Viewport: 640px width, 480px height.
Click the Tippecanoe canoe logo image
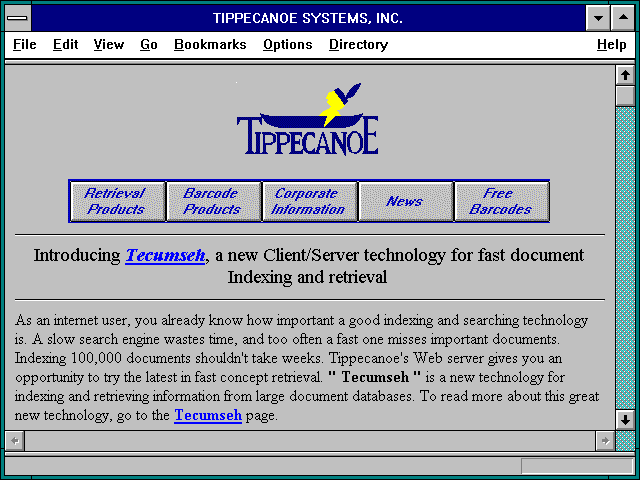308,119
